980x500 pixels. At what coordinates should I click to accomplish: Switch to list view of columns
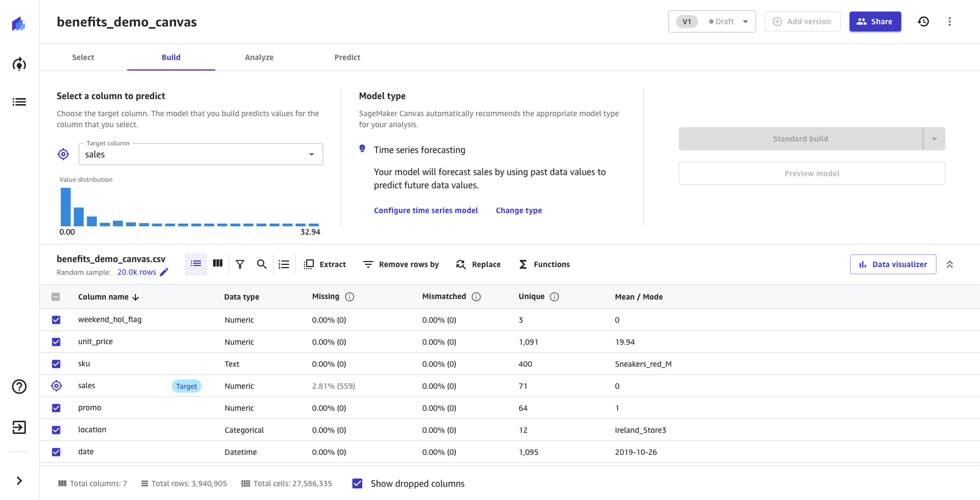pyautogui.click(x=196, y=264)
